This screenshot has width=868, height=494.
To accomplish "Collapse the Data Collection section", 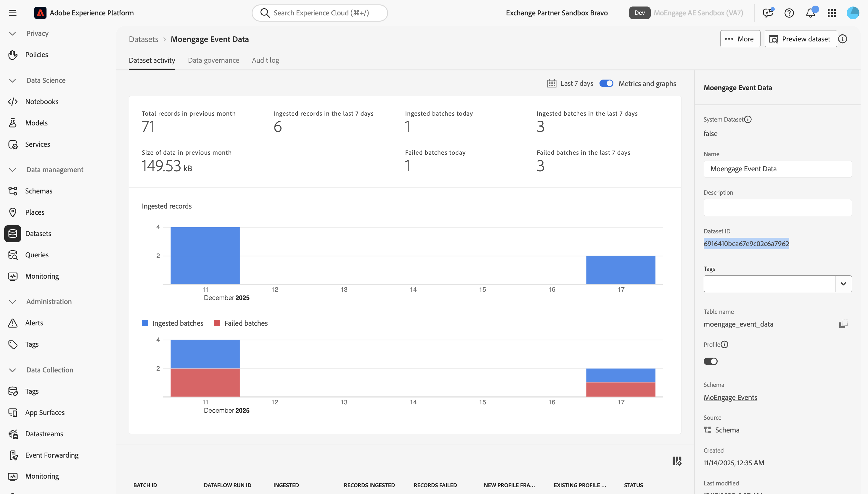I will tap(12, 370).
